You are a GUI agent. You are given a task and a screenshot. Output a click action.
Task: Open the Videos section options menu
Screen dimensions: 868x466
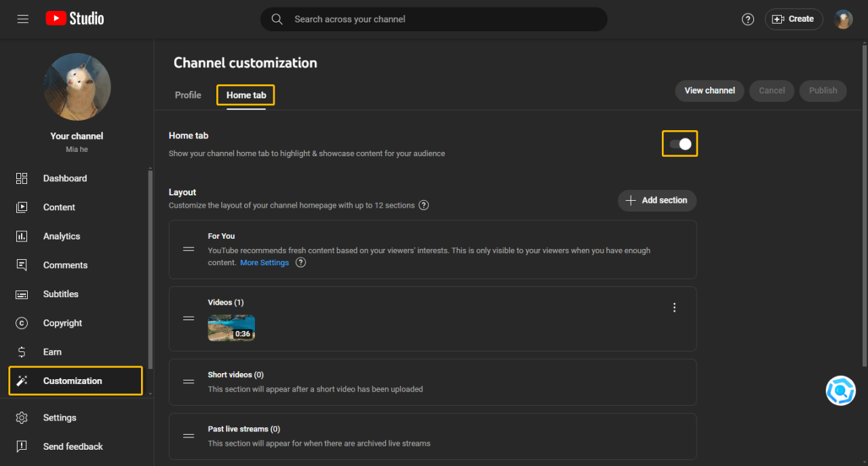pos(674,307)
